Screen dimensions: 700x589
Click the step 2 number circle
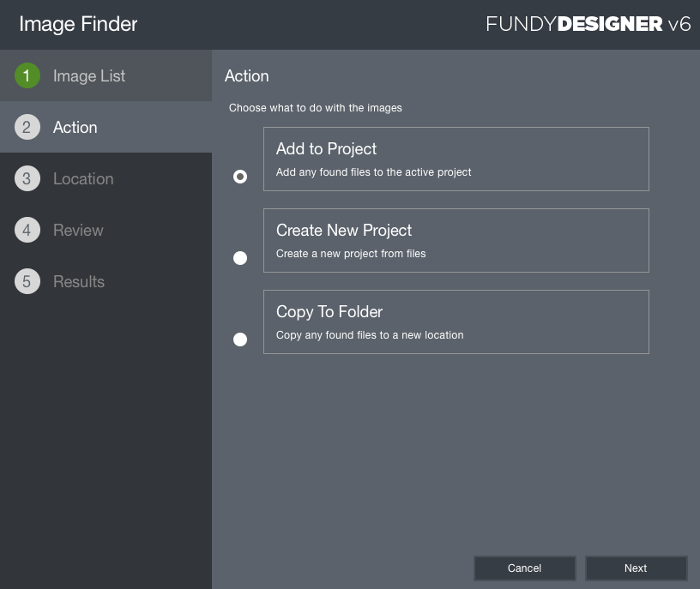27,127
